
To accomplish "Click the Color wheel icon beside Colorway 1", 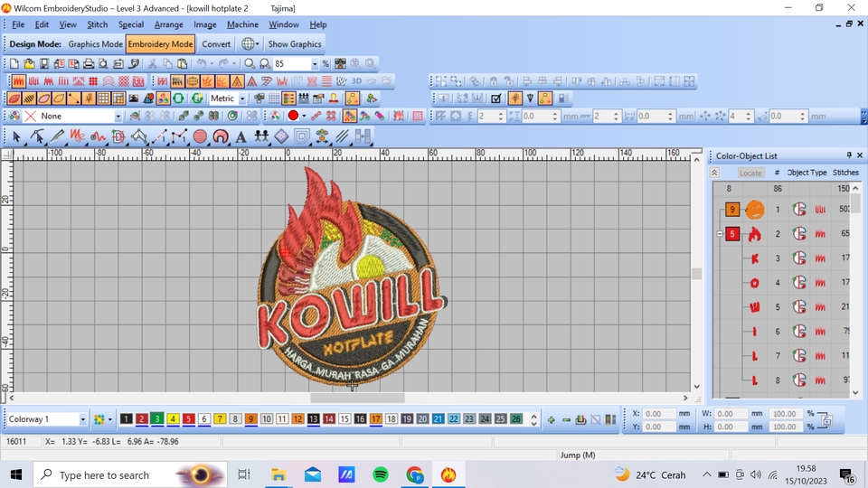I will click(99, 419).
